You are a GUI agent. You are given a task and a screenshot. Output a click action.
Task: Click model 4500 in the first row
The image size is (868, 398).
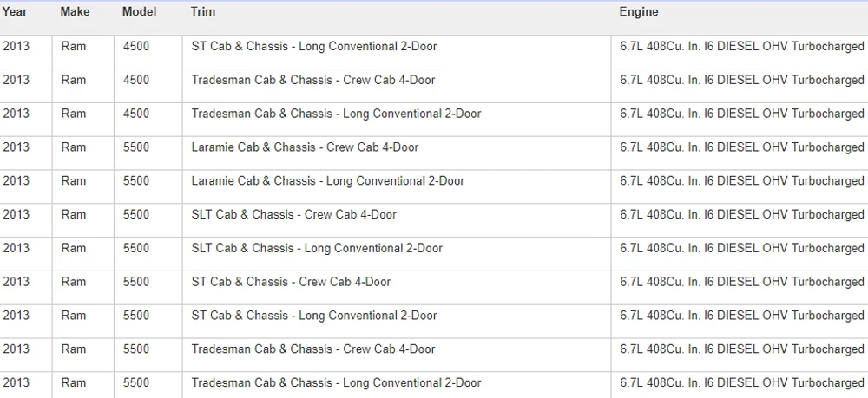pyautogui.click(x=136, y=47)
